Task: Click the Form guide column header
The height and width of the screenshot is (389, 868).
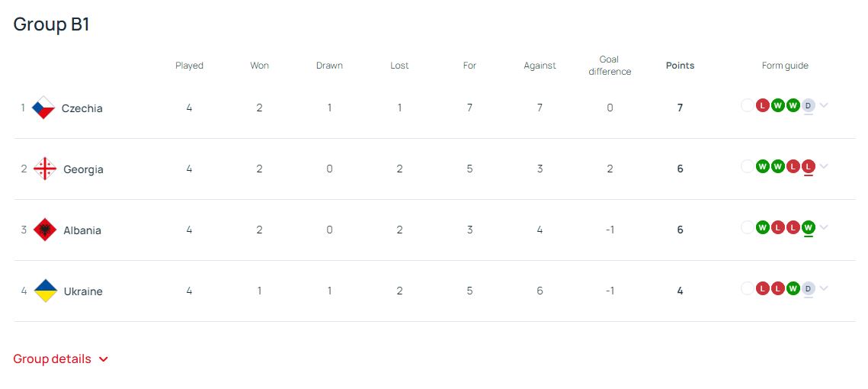Action: 785,66
